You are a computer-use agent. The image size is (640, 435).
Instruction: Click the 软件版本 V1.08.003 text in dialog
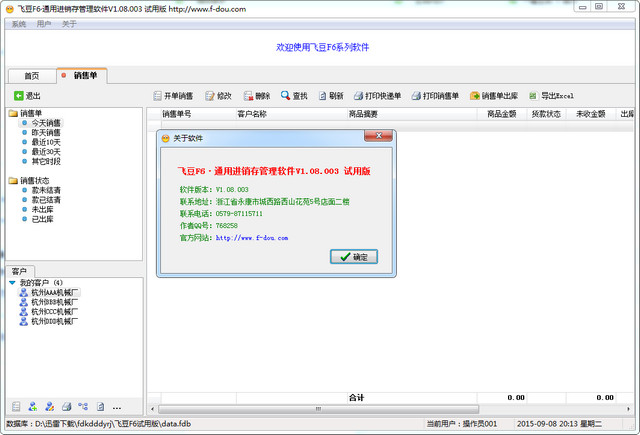(x=214, y=190)
